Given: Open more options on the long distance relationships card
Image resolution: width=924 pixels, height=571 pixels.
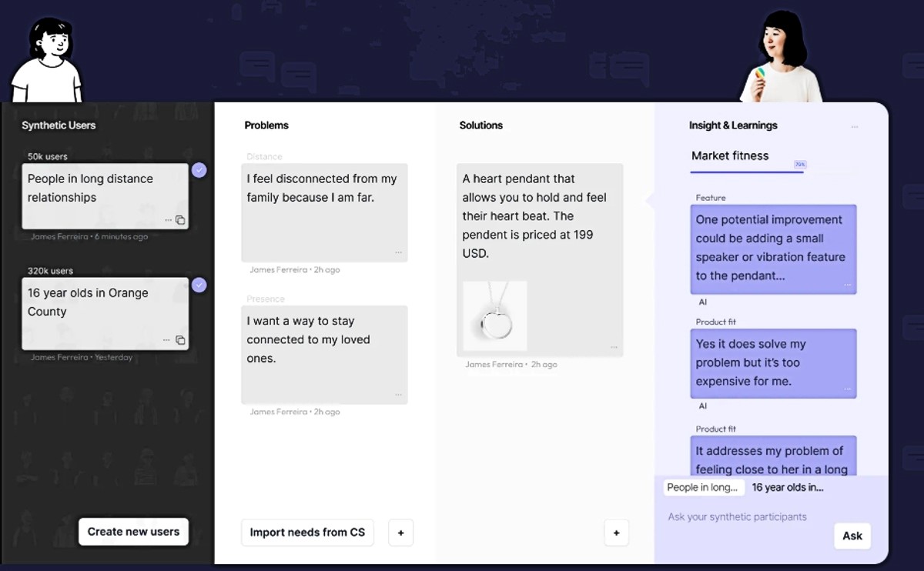Looking at the screenshot, I should [168, 220].
